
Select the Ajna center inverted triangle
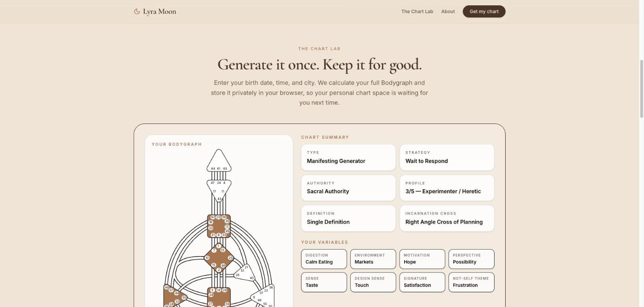tap(219, 190)
